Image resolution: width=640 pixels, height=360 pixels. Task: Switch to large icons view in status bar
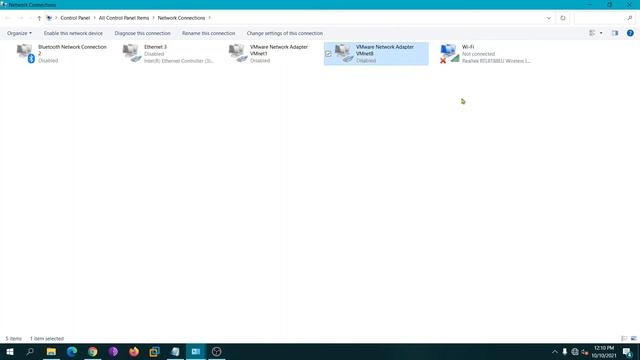[x=633, y=338]
